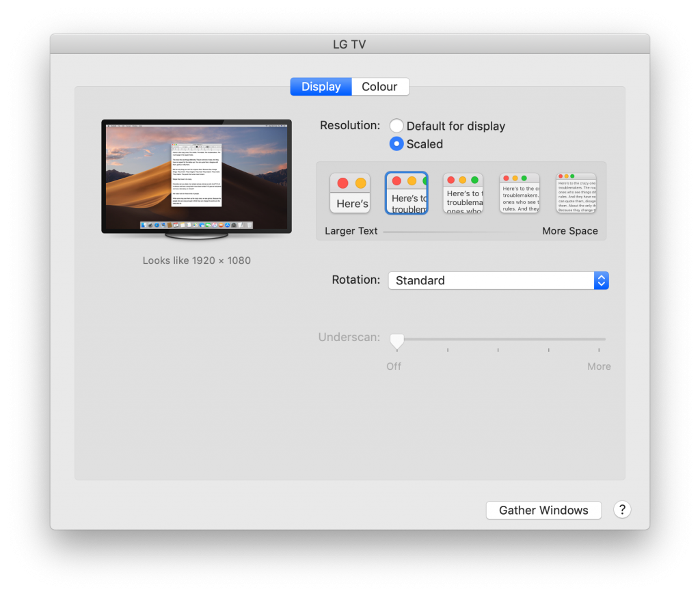Open the Rotation dropdown showing Standard
Image resolution: width=700 pixels, height=596 pixels.
491,281
